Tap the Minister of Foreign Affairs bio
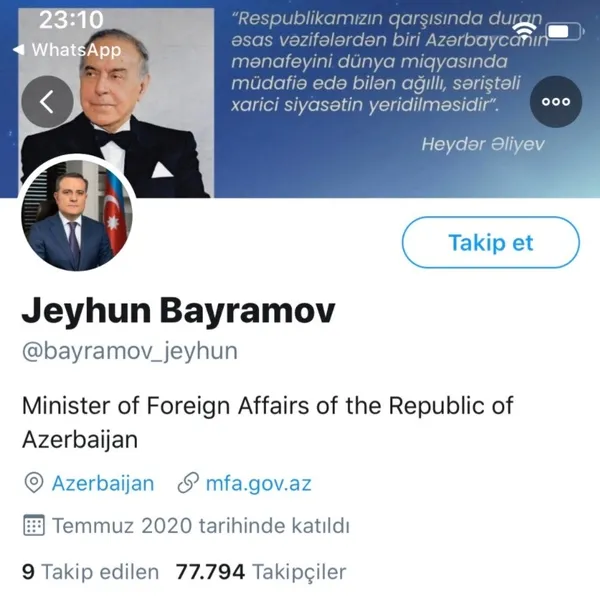 (268, 423)
